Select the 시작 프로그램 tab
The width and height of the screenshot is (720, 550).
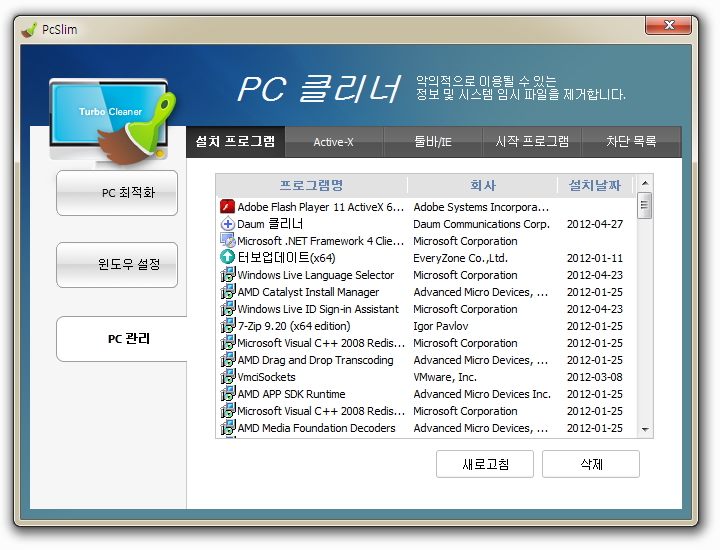tap(531, 142)
